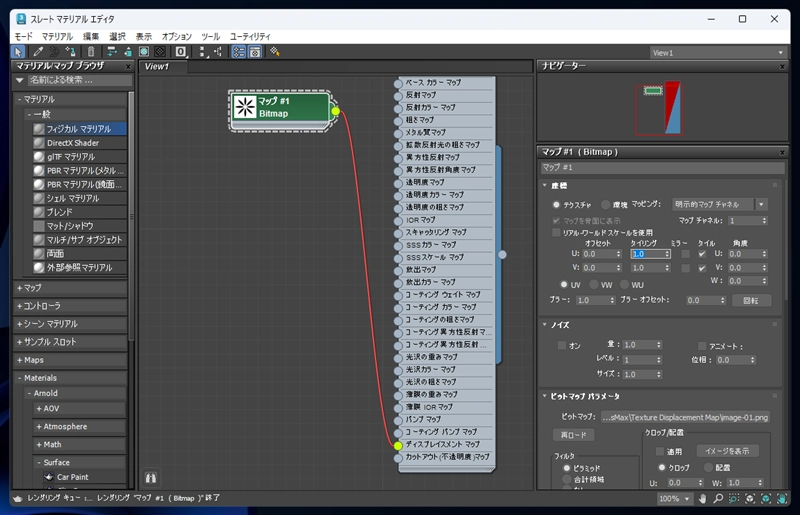Collapse the ノイズ rollout
The image size is (800, 515).
tap(544, 325)
